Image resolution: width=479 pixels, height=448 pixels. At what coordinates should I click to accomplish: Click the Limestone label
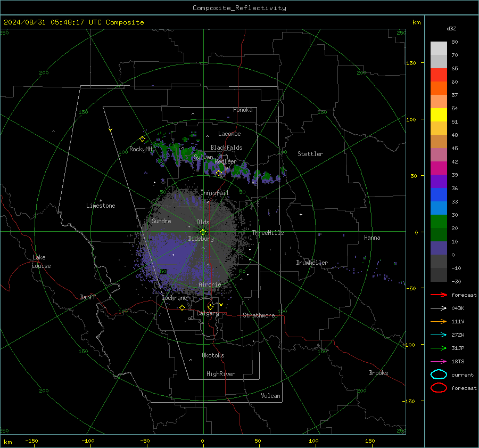pos(101,206)
